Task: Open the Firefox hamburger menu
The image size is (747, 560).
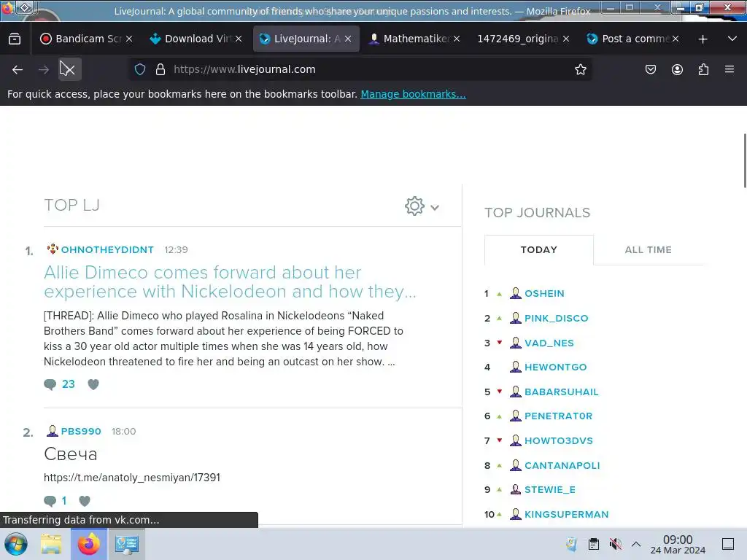Action: pos(729,69)
